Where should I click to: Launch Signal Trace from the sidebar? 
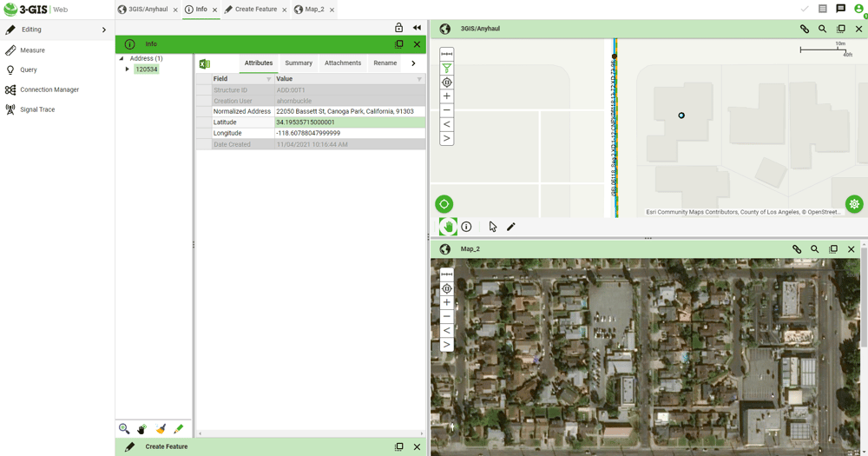click(x=37, y=109)
